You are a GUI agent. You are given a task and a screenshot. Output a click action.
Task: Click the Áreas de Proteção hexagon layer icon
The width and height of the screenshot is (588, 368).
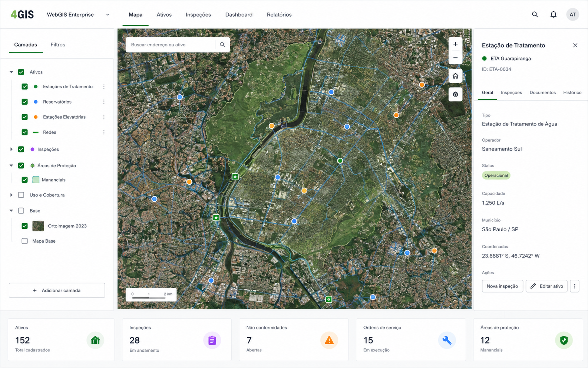32,165
